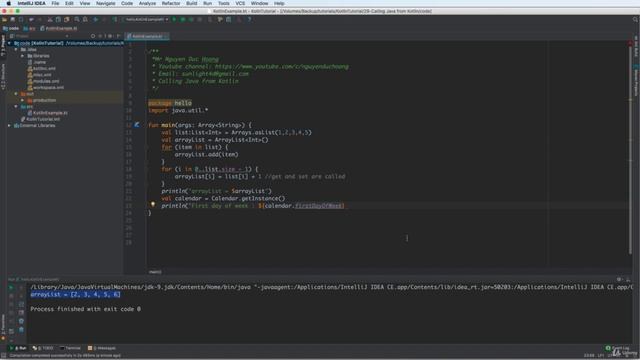Click the Copy toolbar icon
Image resolution: width=640 pixels, height=360 pixels.
coord(58,19)
